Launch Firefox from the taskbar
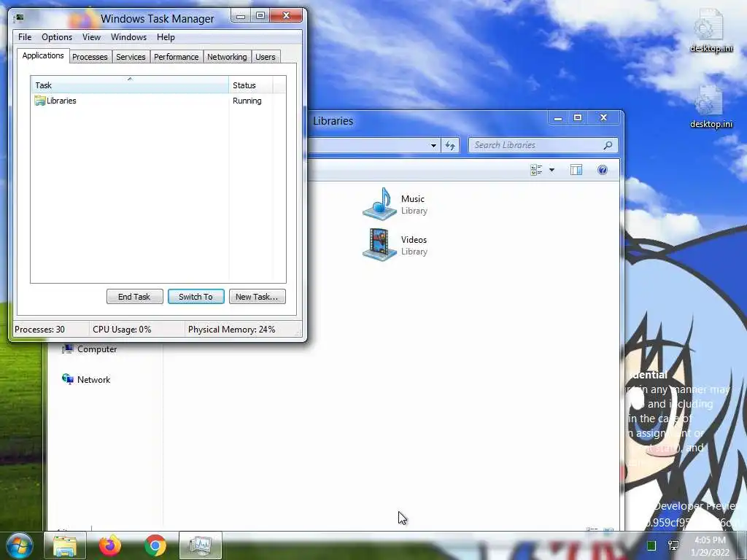The image size is (747, 560). pyautogui.click(x=110, y=545)
